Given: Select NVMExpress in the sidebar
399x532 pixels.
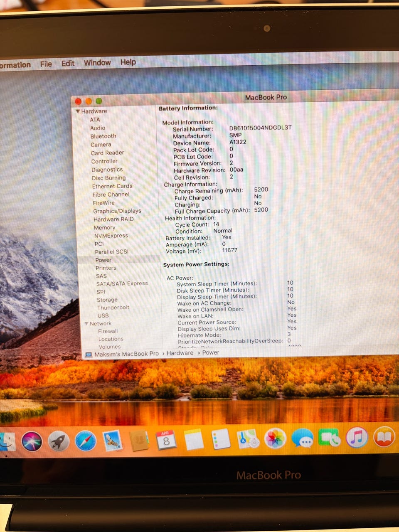Looking at the screenshot, I should pyautogui.click(x=111, y=236).
